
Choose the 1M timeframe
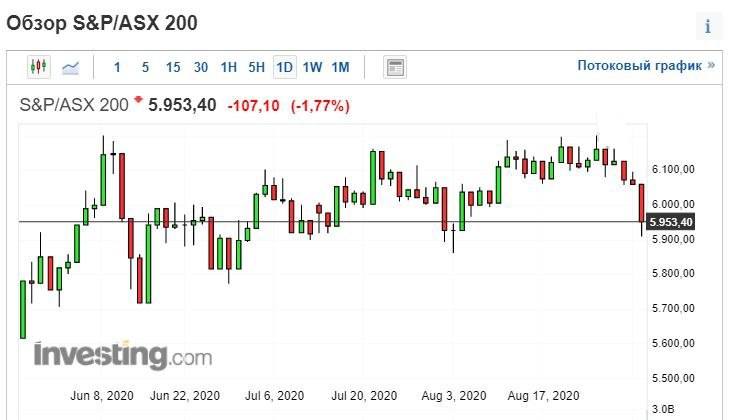341,67
